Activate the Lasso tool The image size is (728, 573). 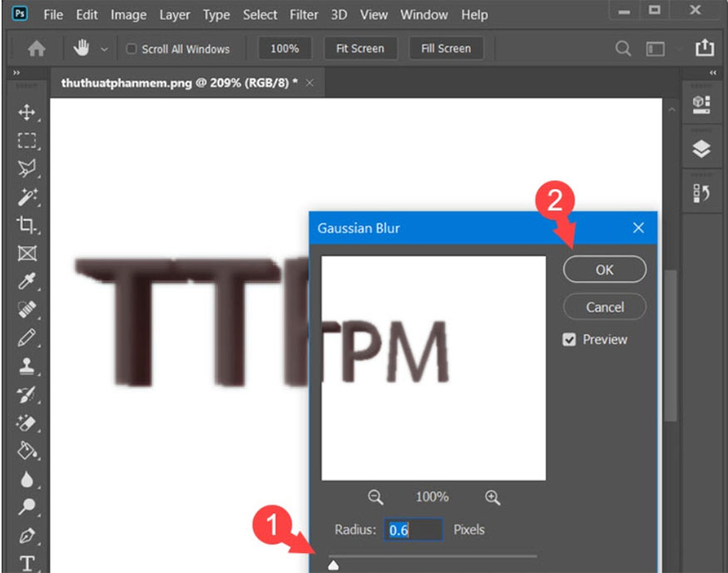[x=27, y=166]
